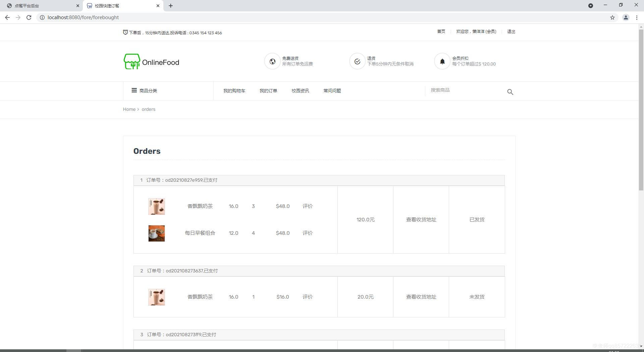
Task: Click the complaint phone 0345 154 123 456 text
Action: pyautogui.click(x=206, y=33)
